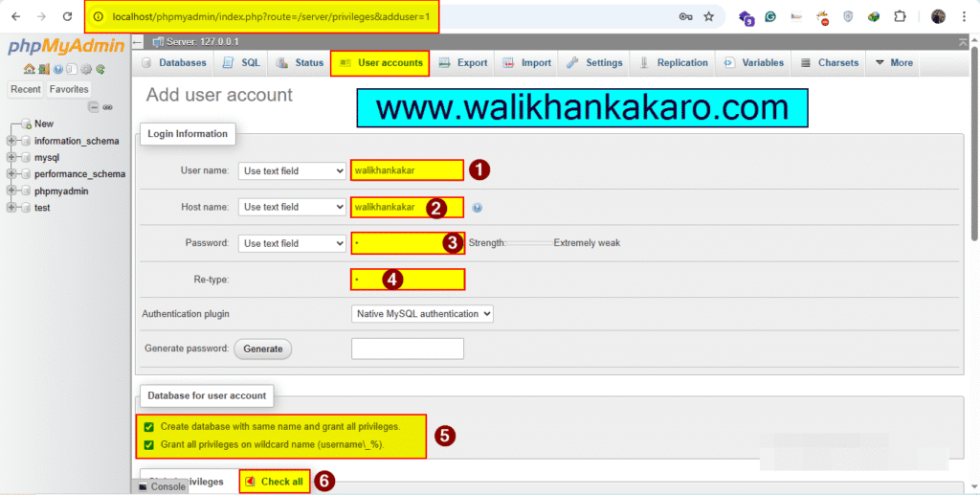Click the Re-type password field
Image resolution: width=980 pixels, height=495 pixels.
click(408, 280)
